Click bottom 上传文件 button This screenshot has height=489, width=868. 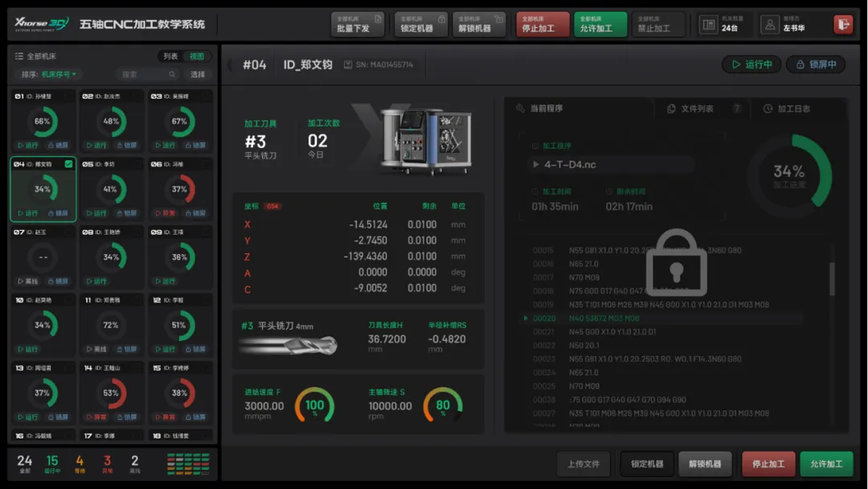coord(583,464)
